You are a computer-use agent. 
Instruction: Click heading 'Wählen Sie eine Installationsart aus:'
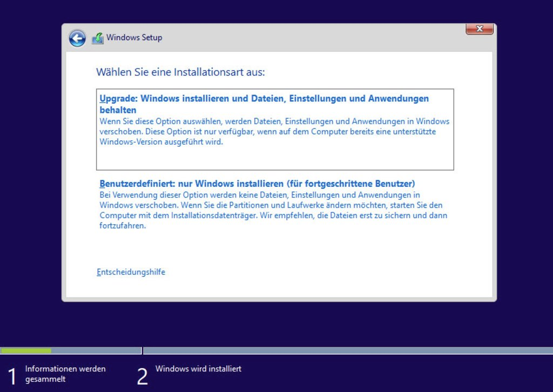click(x=180, y=72)
